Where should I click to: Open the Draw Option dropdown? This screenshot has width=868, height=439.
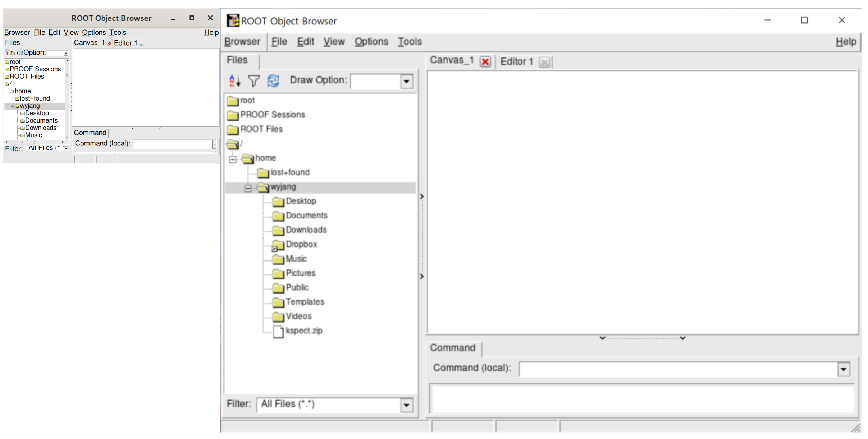407,82
